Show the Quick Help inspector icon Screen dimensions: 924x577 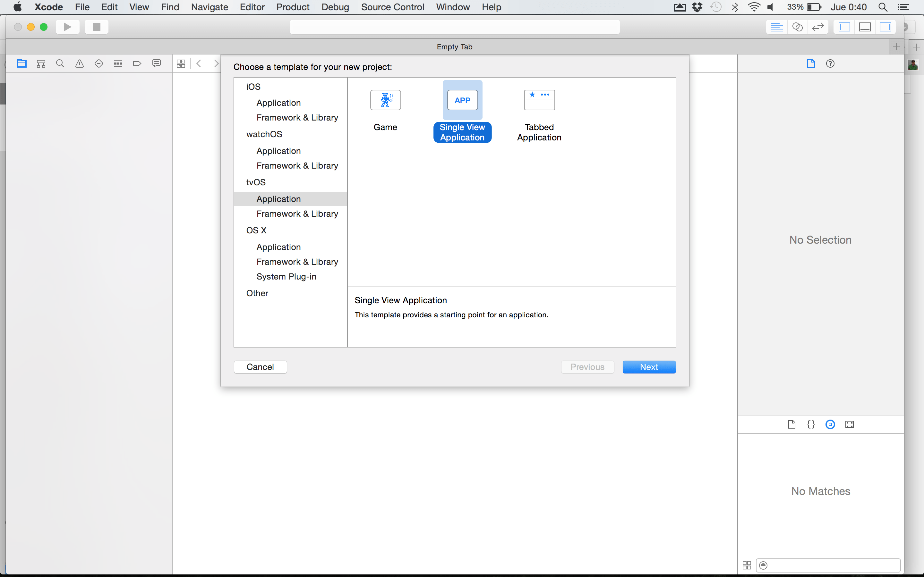pos(830,64)
